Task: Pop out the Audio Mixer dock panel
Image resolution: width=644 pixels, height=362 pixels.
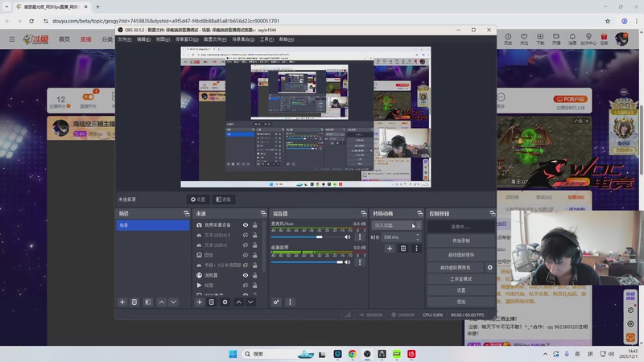Action: tap(364, 213)
